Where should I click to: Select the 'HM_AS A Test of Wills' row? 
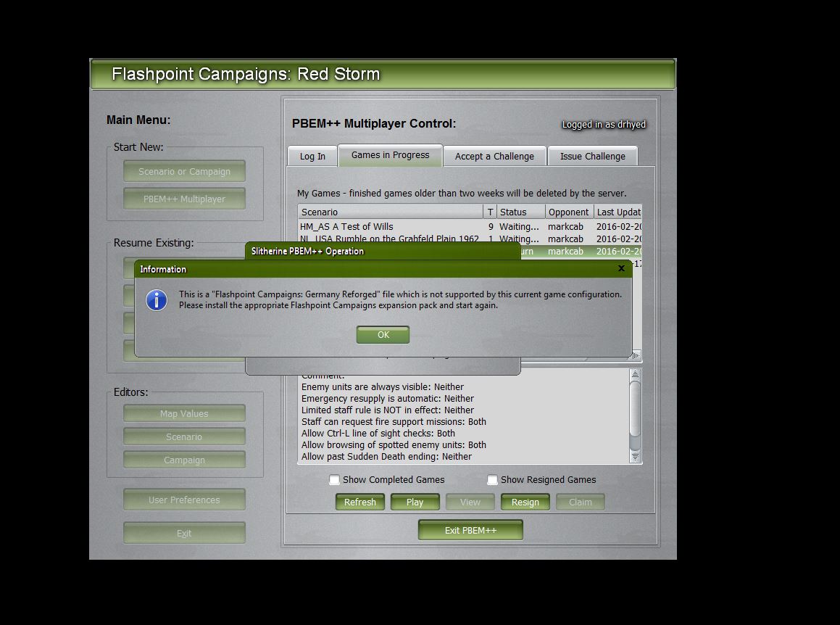coord(470,227)
